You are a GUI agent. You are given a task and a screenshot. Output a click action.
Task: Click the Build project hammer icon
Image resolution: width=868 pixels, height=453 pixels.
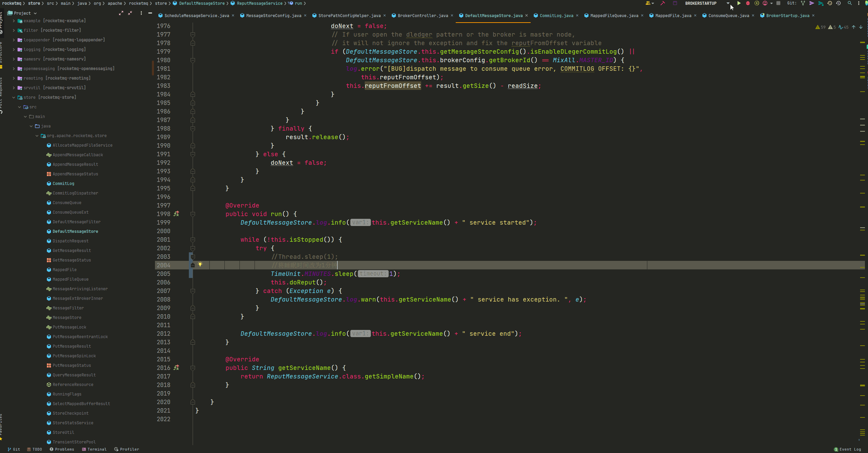663,3
